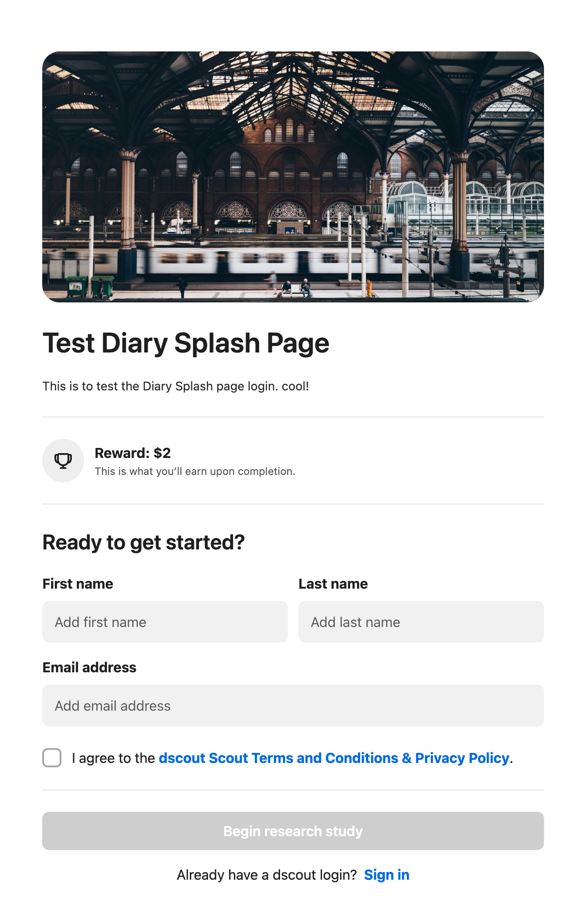Click the Diary Splash page description text
The width and height of the screenshot is (588, 915).
coord(176,386)
